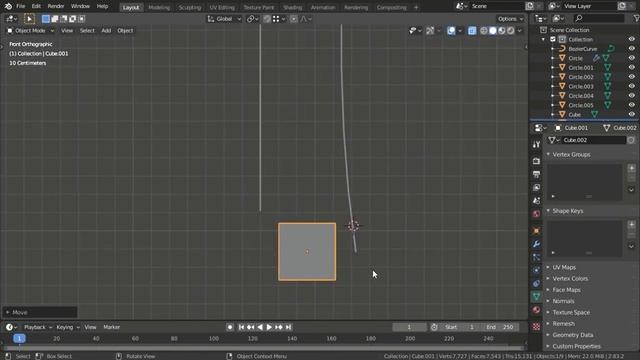This screenshot has width=640, height=360.
Task: Open the Options dropdown
Action: point(510,19)
